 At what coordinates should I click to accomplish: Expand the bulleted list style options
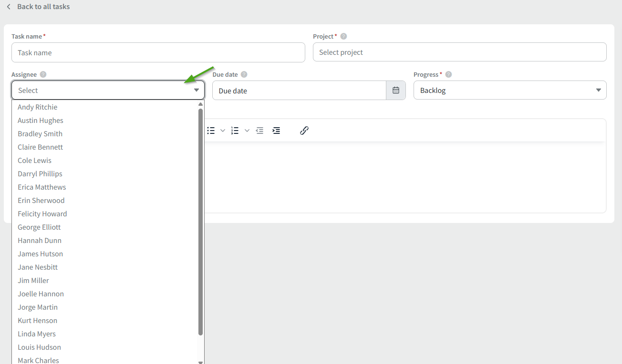click(223, 131)
